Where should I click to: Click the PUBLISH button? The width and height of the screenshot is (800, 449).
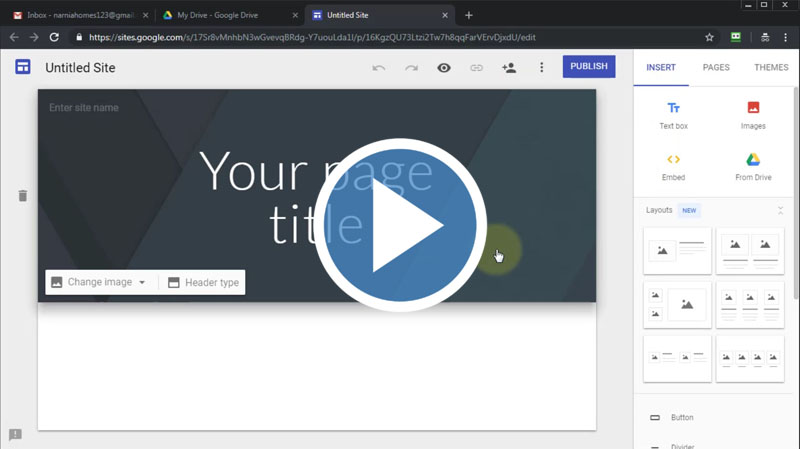click(588, 67)
